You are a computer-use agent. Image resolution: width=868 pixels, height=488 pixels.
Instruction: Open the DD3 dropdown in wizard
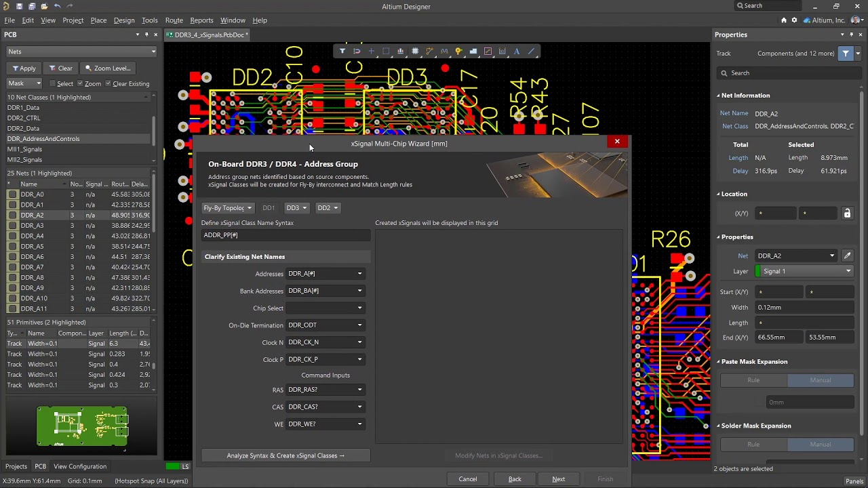pyautogui.click(x=296, y=208)
